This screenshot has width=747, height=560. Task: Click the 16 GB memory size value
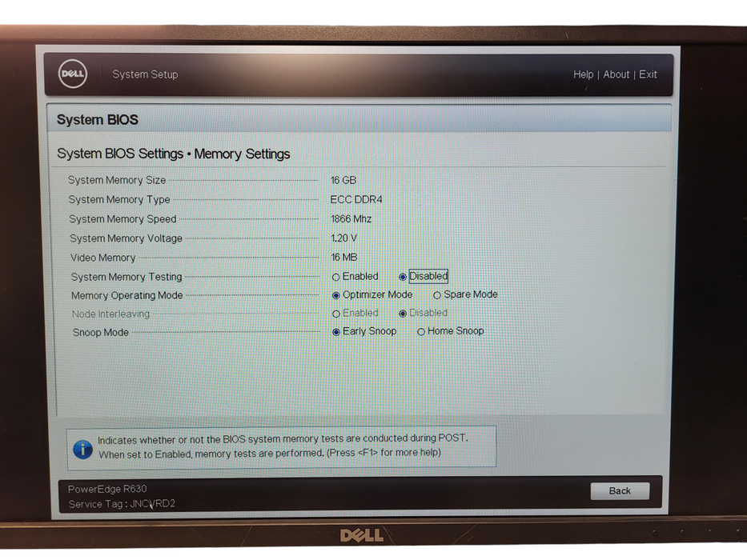click(343, 181)
